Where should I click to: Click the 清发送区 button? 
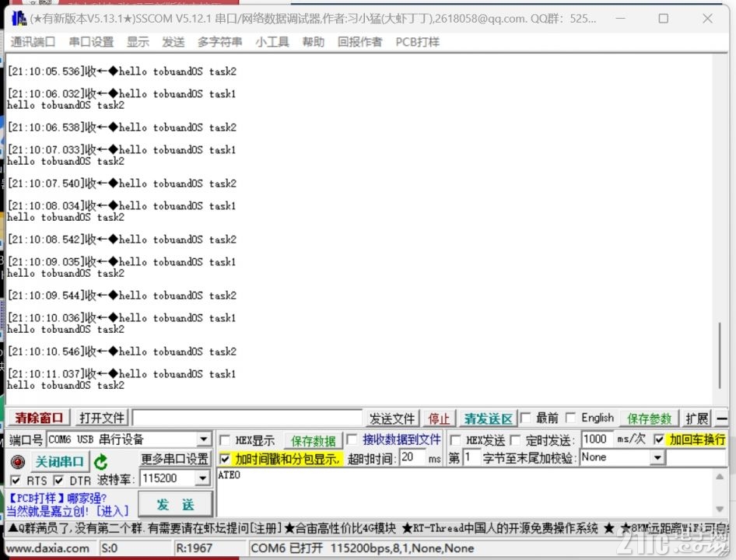[x=488, y=418]
